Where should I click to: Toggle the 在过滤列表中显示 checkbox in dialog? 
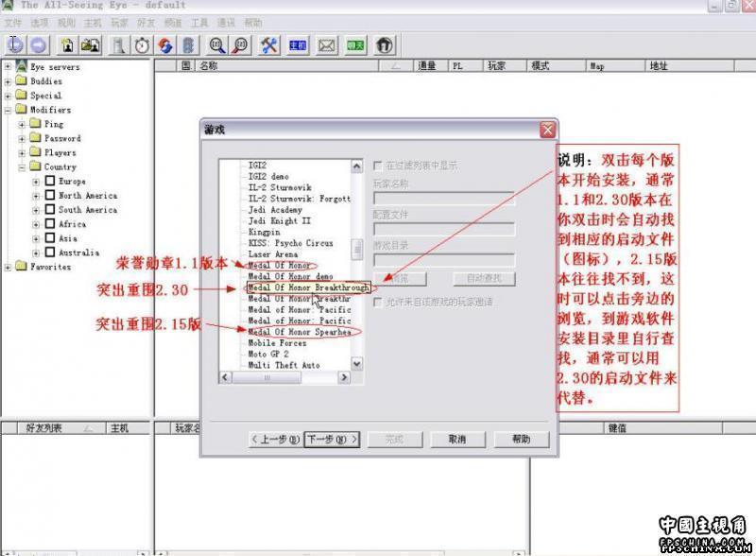pos(377,165)
